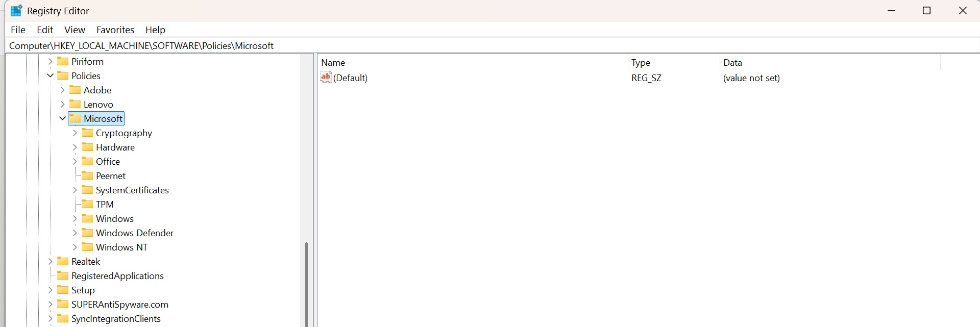Expand the Cryptography key
980x327 pixels.
75,133
